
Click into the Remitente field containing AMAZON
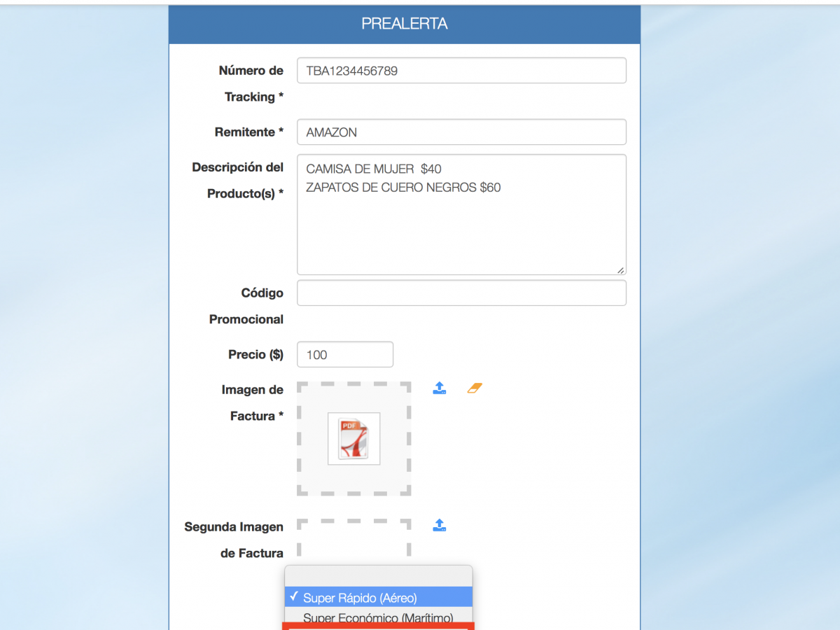point(461,132)
